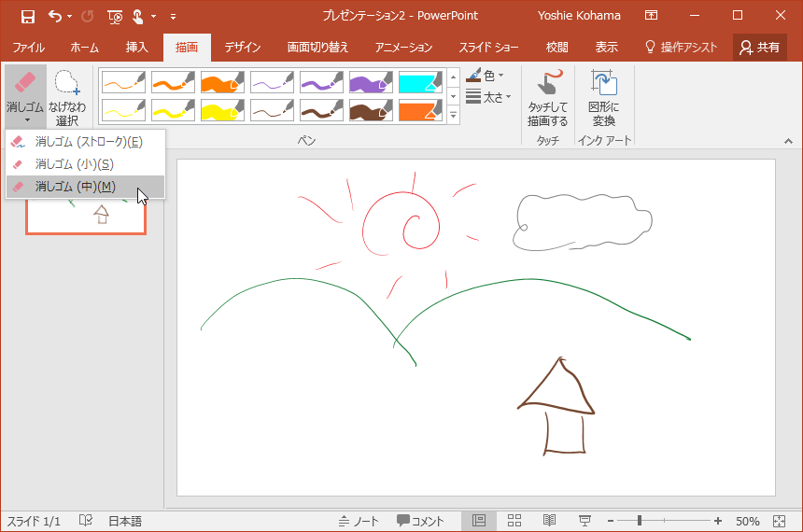Click zoom out minus button
803x532 pixels.
611,521
